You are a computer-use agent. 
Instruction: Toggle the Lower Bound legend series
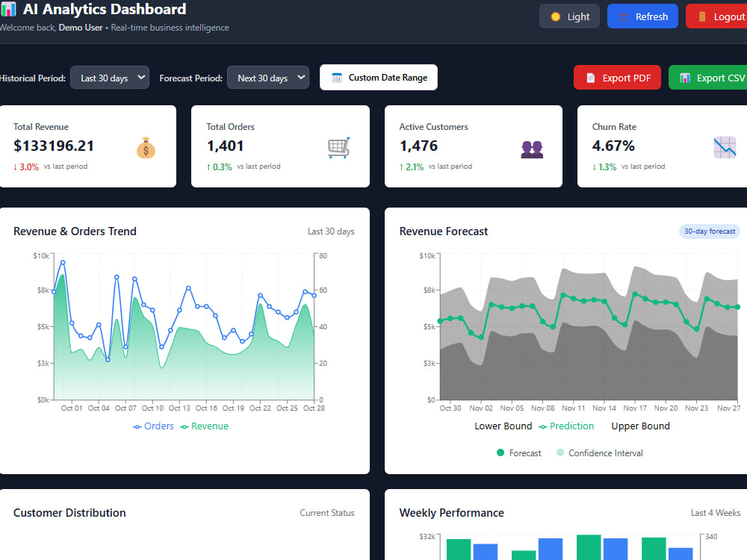[x=503, y=426]
